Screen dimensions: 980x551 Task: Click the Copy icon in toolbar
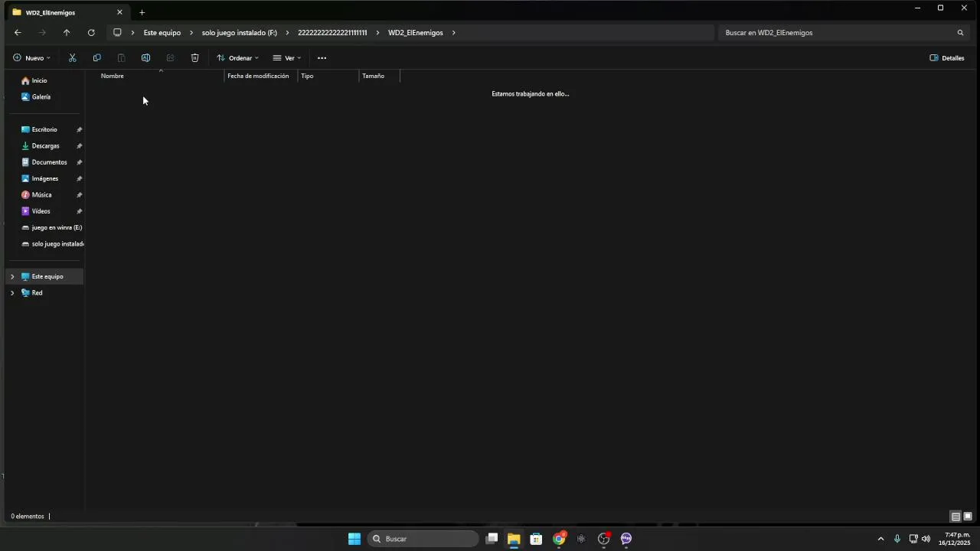(97, 58)
